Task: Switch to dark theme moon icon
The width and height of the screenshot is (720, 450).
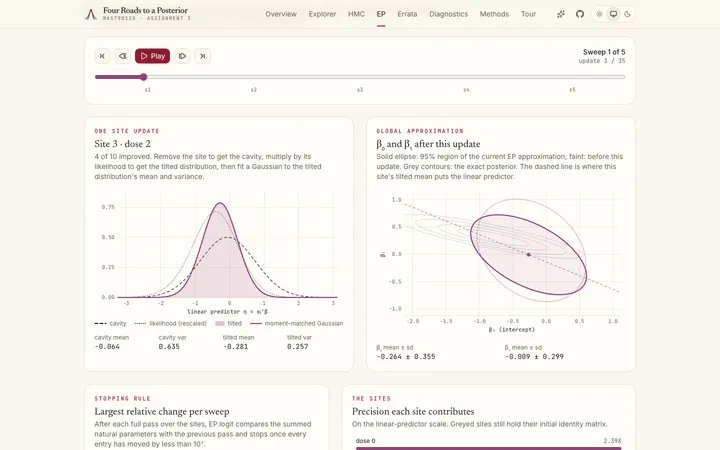Action: (627, 14)
